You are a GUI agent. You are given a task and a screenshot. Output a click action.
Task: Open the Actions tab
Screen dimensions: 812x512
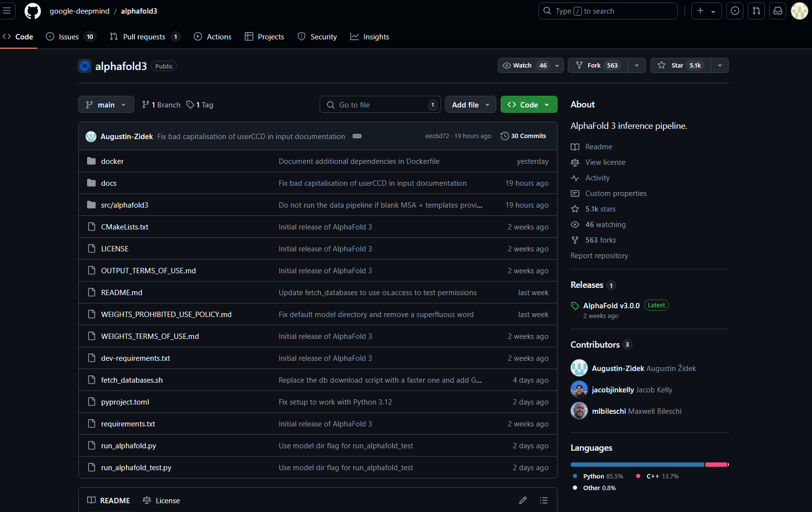pyautogui.click(x=213, y=37)
